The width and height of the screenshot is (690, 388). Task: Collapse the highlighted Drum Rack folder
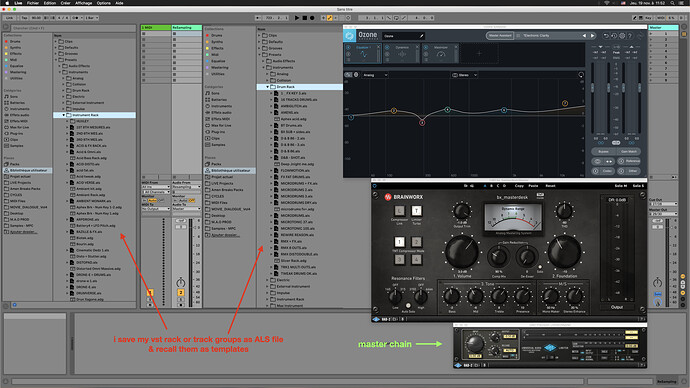pos(268,87)
